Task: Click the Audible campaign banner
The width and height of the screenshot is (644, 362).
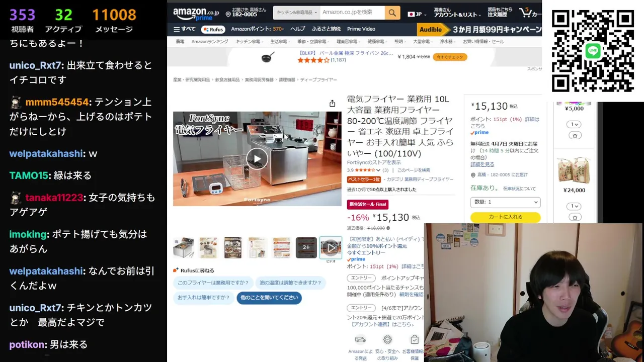Action: point(479,29)
